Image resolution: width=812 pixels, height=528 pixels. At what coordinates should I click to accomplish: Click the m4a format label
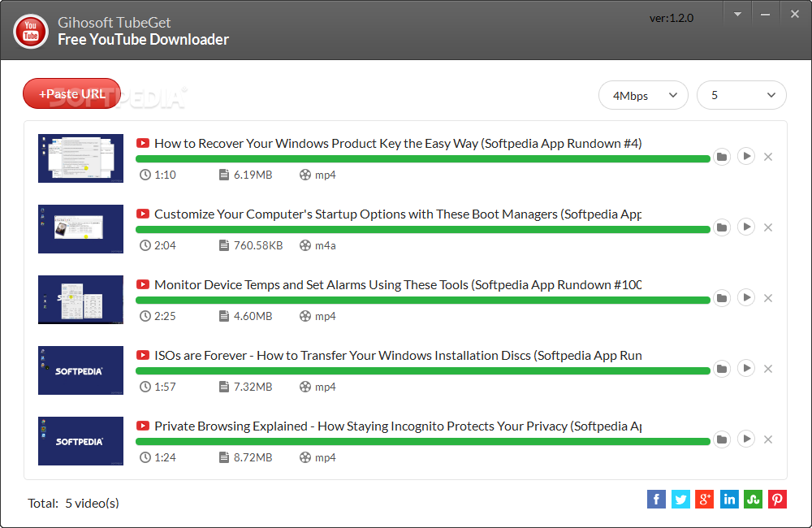pyautogui.click(x=326, y=245)
